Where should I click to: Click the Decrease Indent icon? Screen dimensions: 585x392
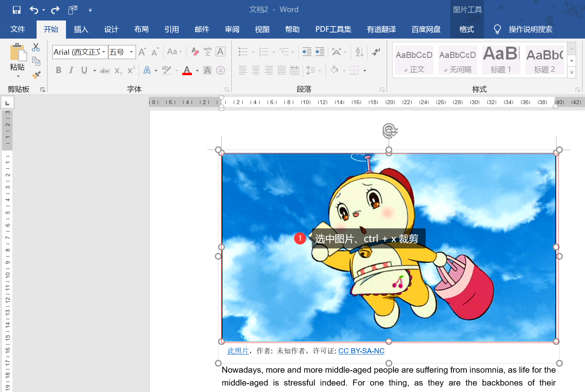pos(307,51)
